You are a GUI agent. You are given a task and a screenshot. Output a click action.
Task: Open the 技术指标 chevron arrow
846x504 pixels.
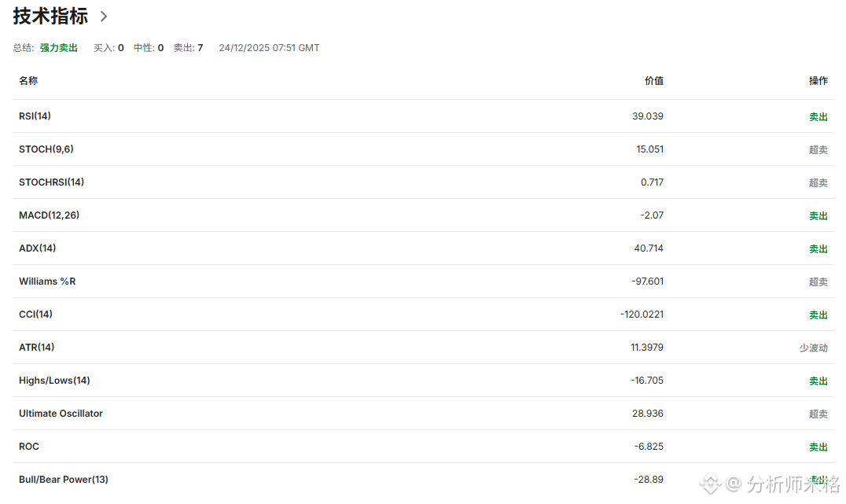104,17
